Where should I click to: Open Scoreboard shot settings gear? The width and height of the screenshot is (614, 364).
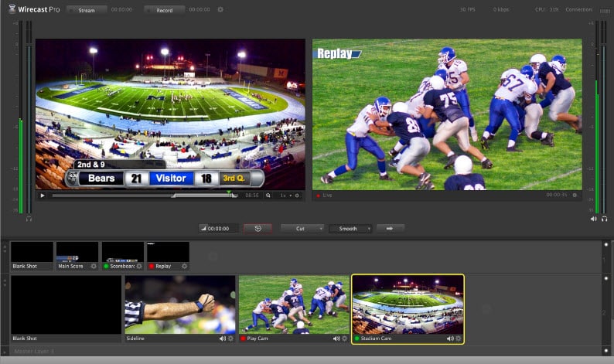(139, 266)
